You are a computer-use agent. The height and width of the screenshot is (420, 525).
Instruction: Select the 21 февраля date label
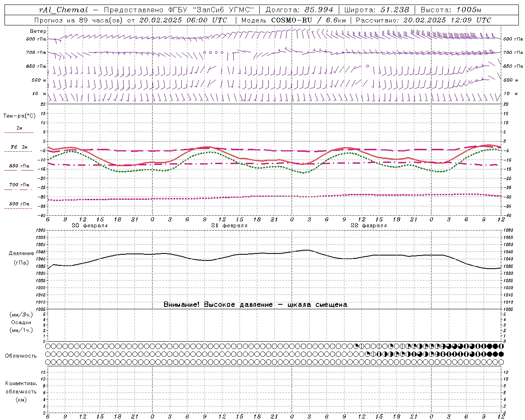point(229,226)
